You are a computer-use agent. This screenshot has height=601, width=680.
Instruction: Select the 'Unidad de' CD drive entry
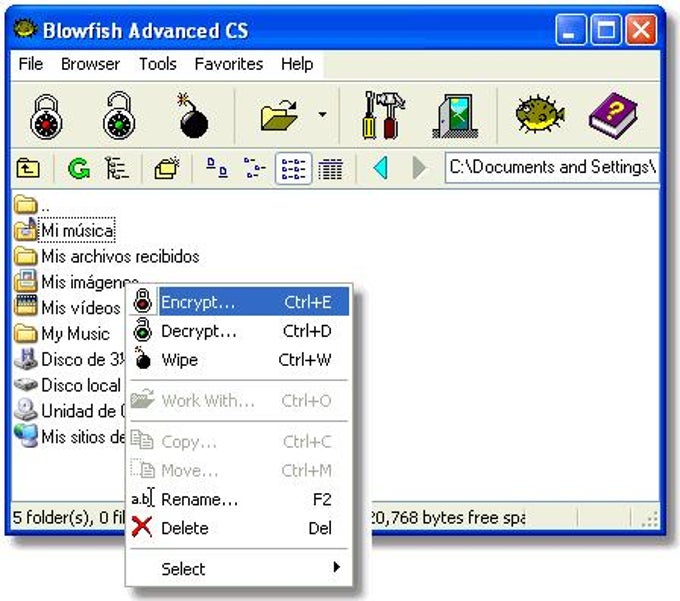69,411
